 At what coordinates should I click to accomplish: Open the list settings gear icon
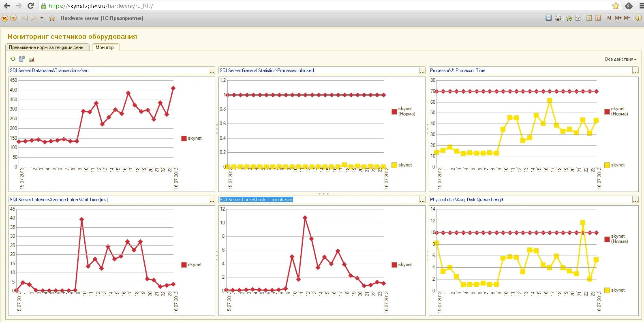22,59
